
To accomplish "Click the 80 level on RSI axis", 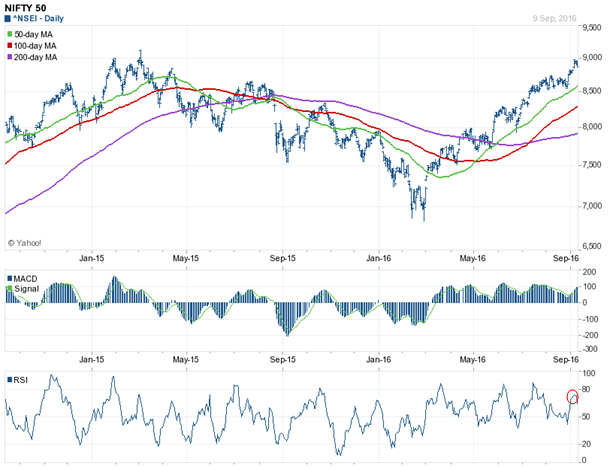I will pos(589,390).
